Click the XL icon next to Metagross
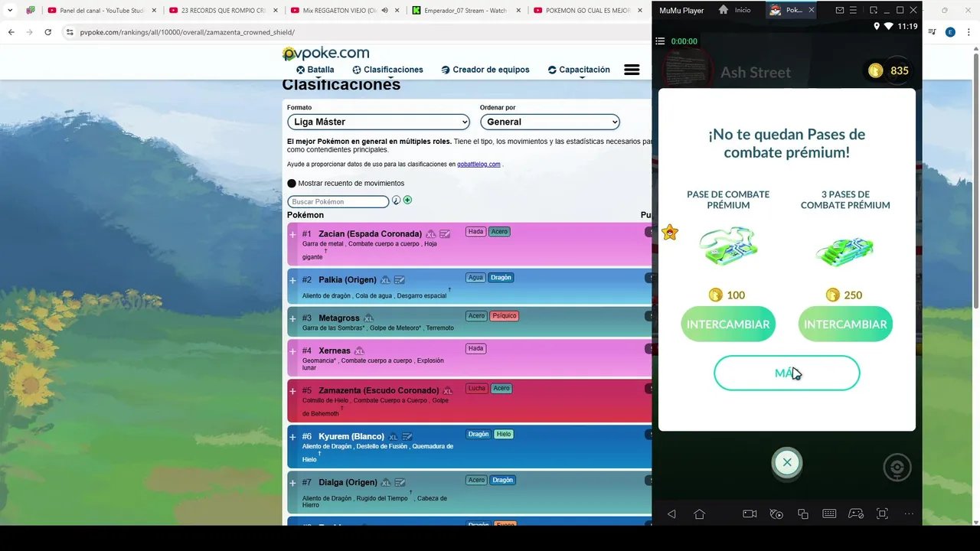 pyautogui.click(x=368, y=318)
